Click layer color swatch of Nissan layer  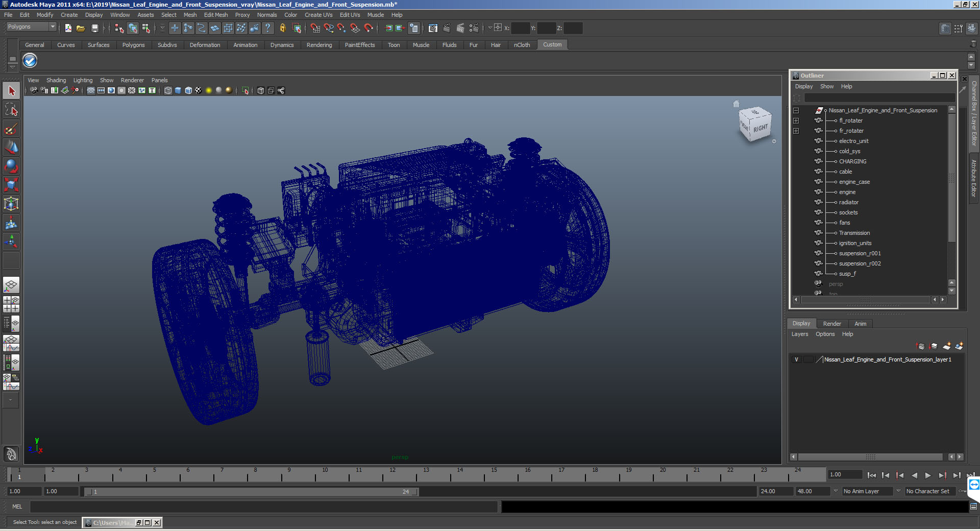click(x=819, y=359)
